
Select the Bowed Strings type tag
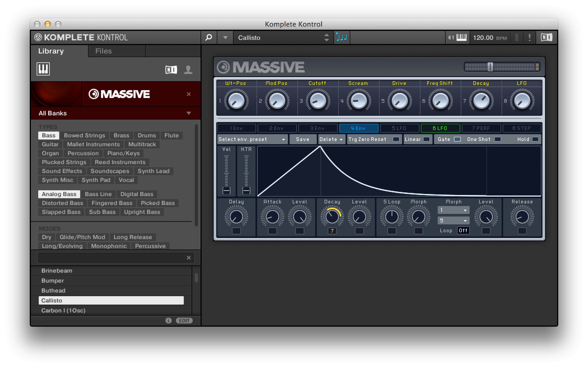click(84, 135)
